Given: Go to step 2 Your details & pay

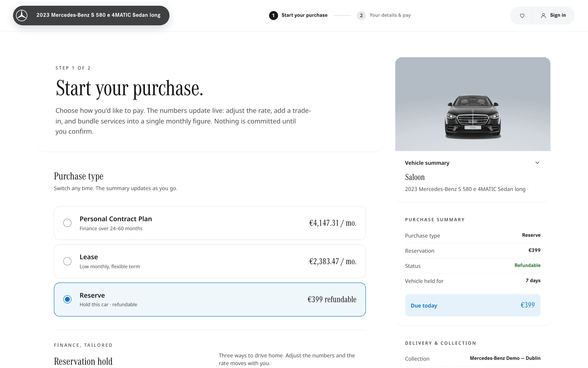Looking at the screenshot, I should pyautogui.click(x=384, y=15).
